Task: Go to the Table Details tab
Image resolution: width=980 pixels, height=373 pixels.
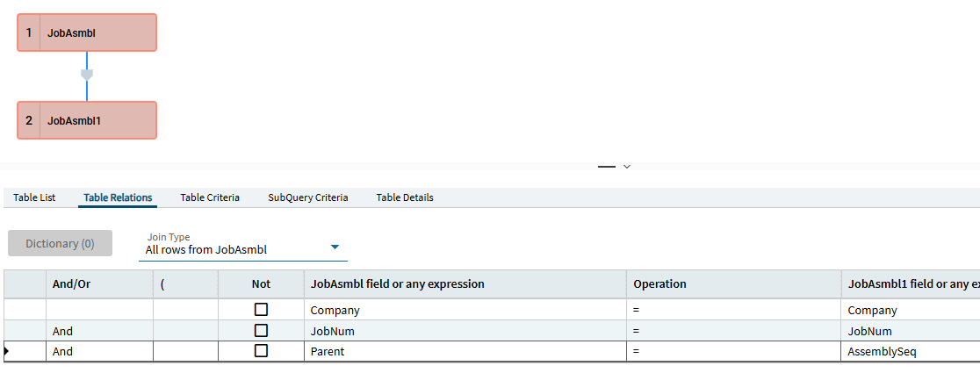Action: point(404,197)
